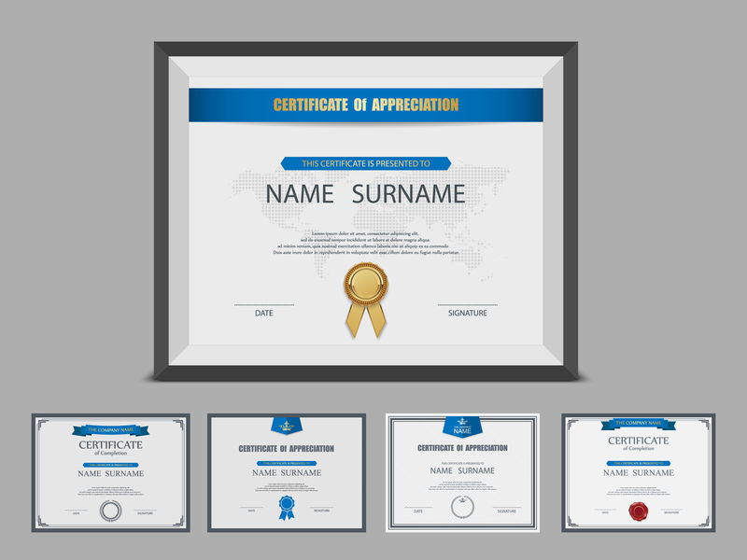Select the second Certificate of Appreciation thumbnail
Viewport: 747px width, 560px height.
click(x=286, y=472)
